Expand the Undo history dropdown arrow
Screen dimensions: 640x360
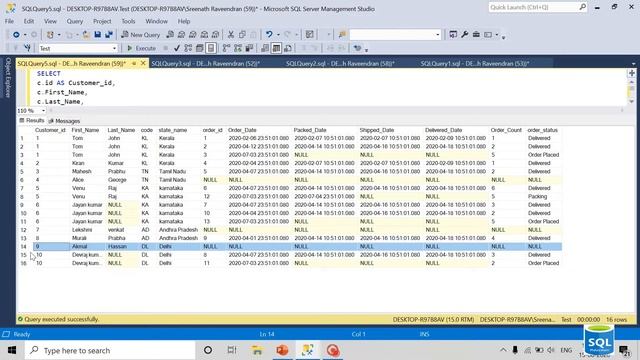point(278,35)
